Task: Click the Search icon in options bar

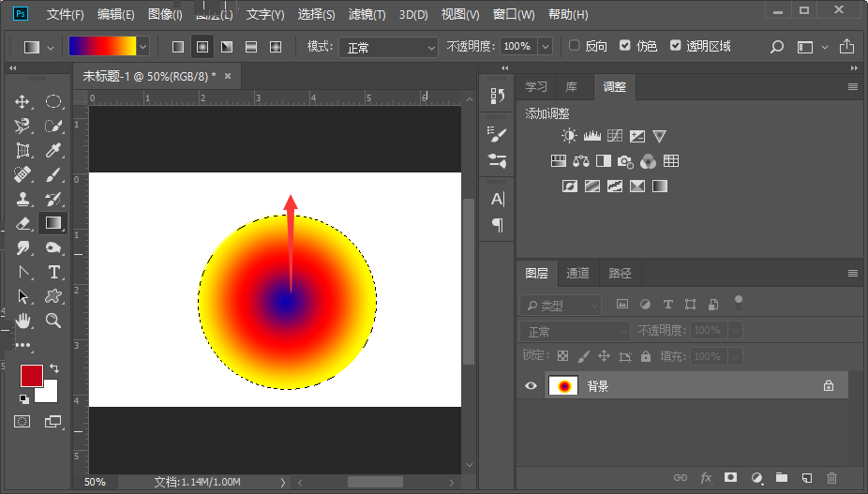Action: click(x=777, y=47)
